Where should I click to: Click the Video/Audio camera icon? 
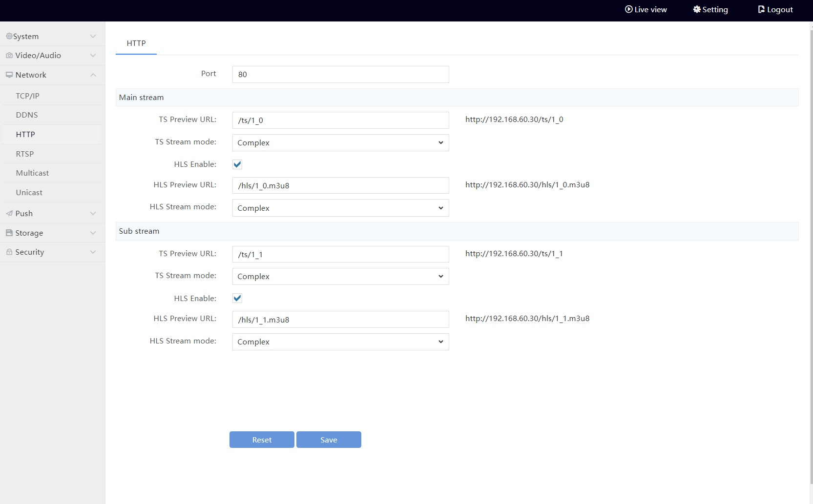tap(9, 56)
